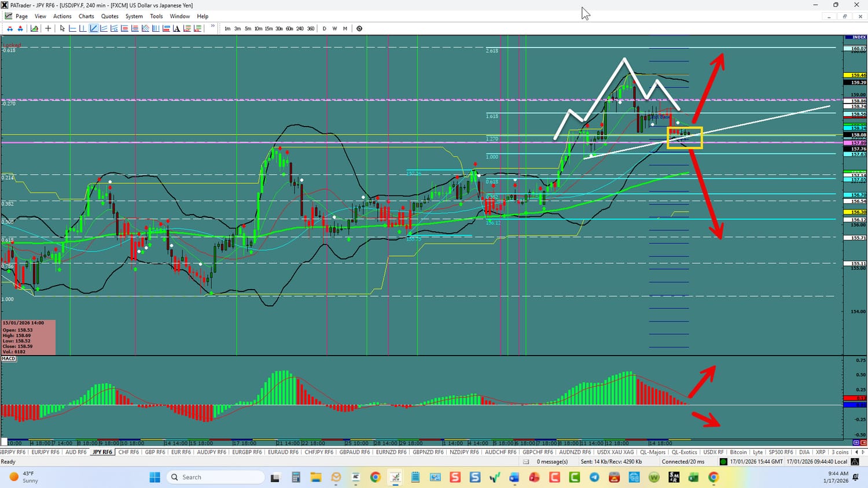This screenshot has width=868, height=488.
Task: Activate the trend line drawing tool
Action: 94,28
